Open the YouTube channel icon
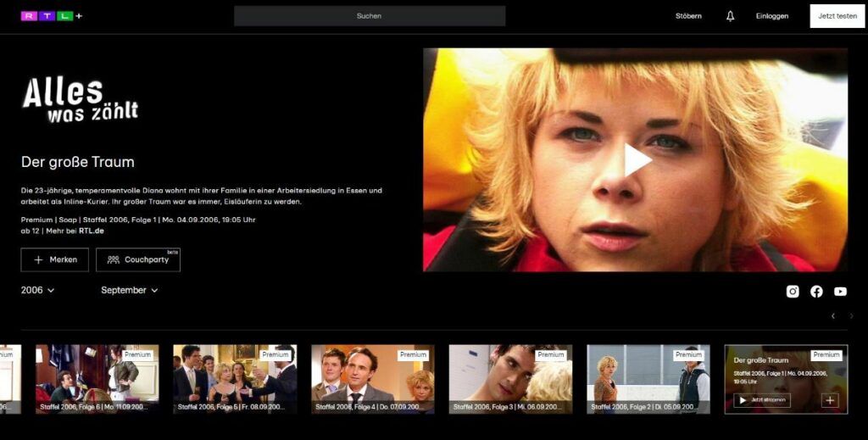 840,291
